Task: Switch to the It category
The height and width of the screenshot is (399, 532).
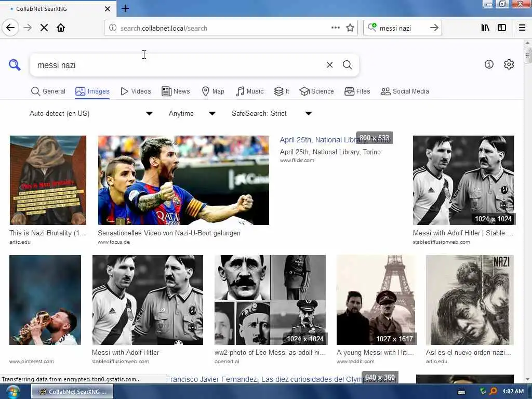Action: [282, 91]
